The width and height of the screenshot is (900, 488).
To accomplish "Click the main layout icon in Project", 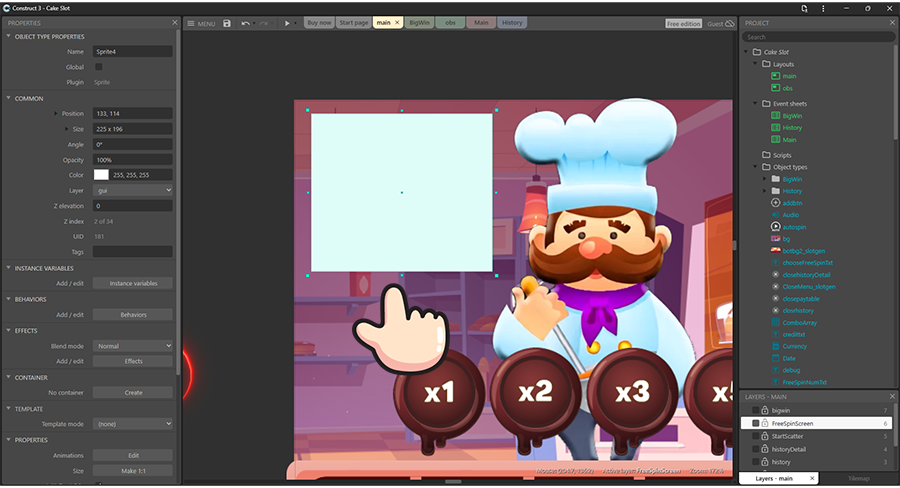I will 775,76.
